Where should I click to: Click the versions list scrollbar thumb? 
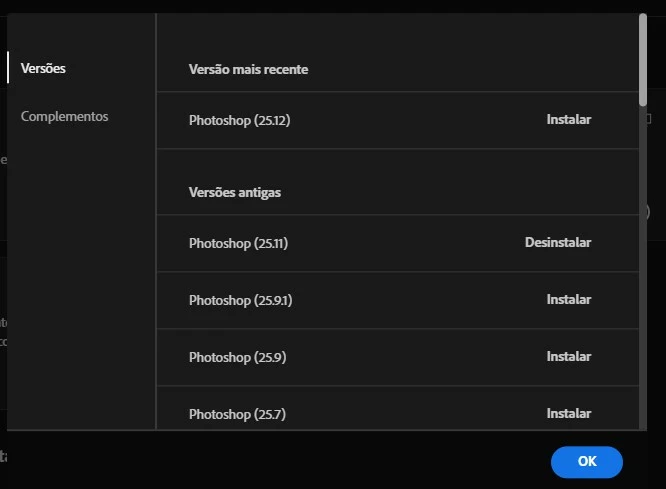(643, 59)
